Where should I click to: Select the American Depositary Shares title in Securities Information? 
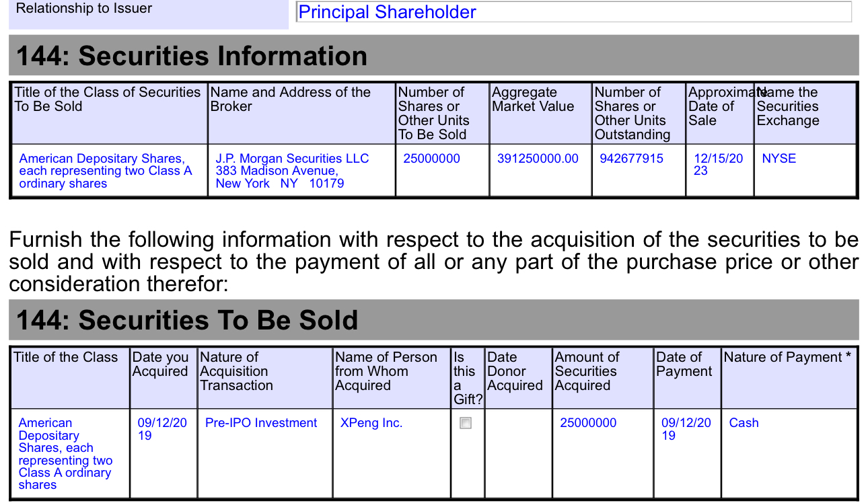pos(106,171)
